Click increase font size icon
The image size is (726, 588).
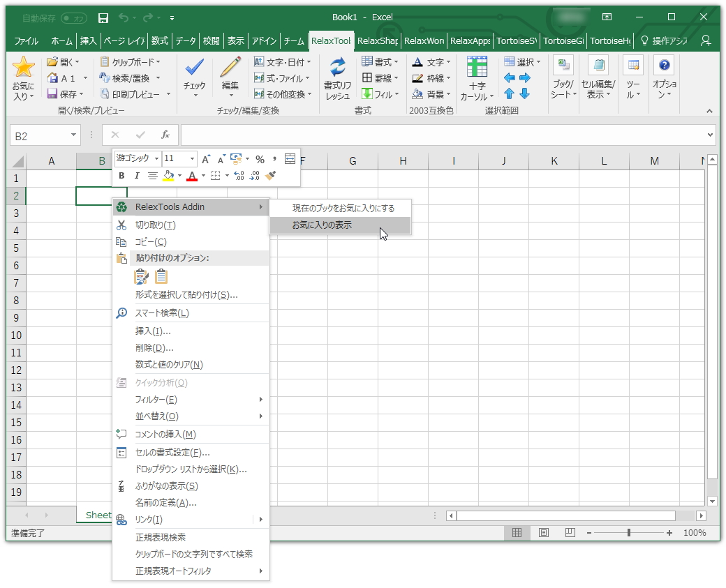pyautogui.click(x=206, y=160)
